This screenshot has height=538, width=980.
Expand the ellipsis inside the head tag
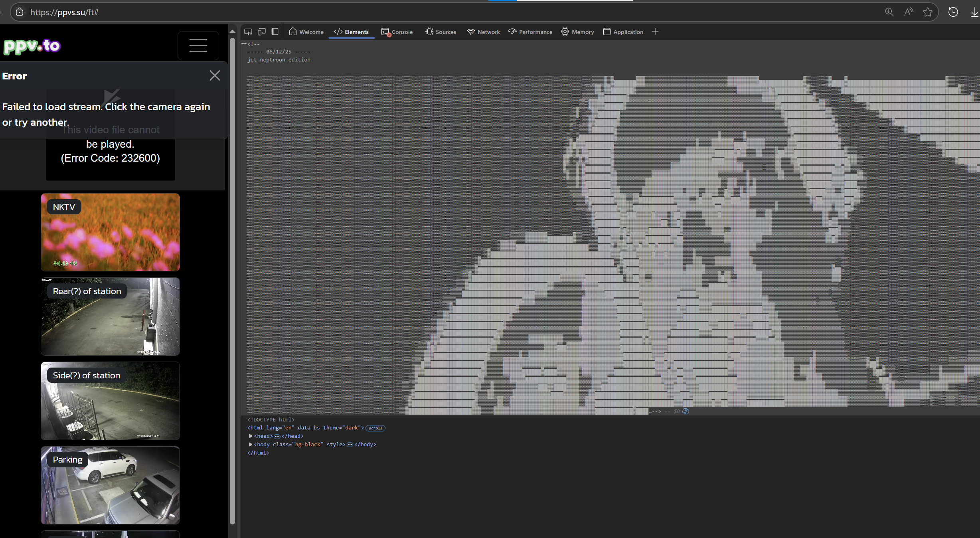(x=277, y=436)
